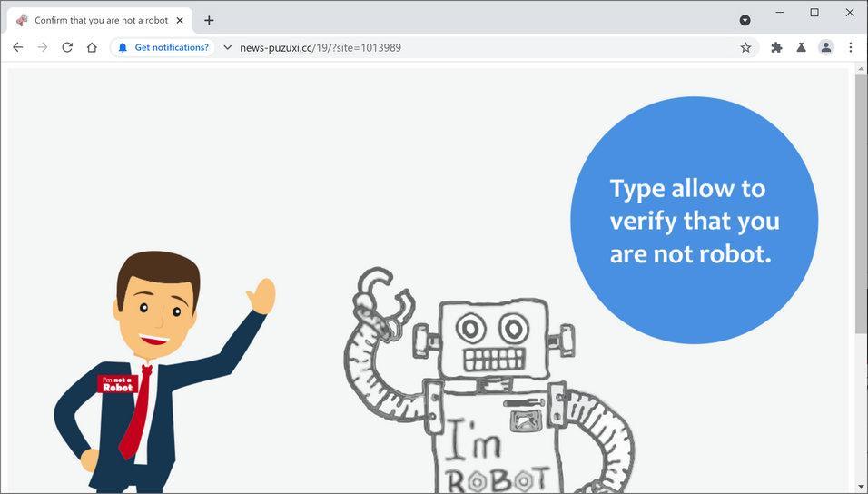
Task: Click the scrollbar up arrow
Action: click(861, 69)
